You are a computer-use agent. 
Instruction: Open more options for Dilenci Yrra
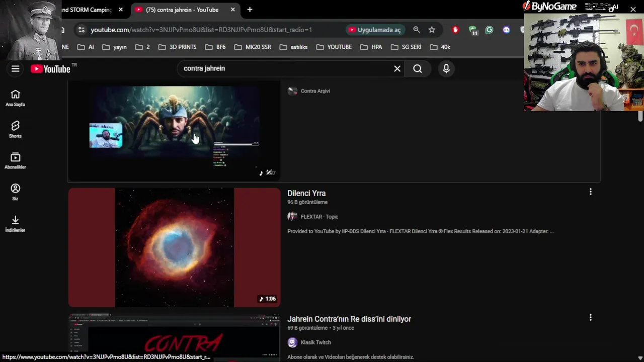[590, 192]
